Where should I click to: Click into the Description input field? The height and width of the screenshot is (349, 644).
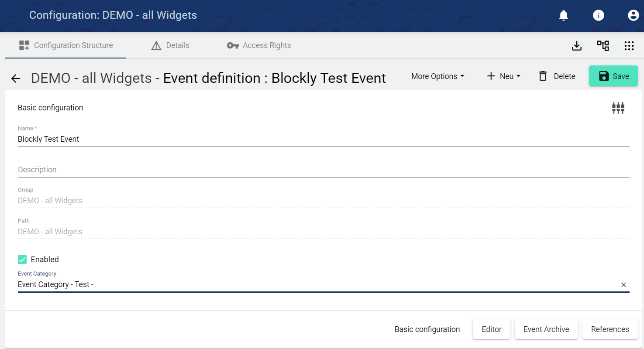tap(323, 170)
